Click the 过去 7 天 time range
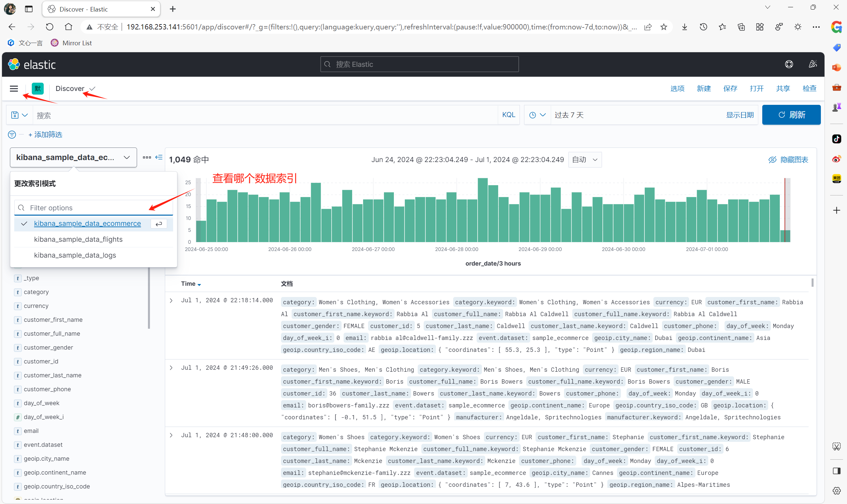Viewport: 847px width, 504px height. tap(569, 115)
